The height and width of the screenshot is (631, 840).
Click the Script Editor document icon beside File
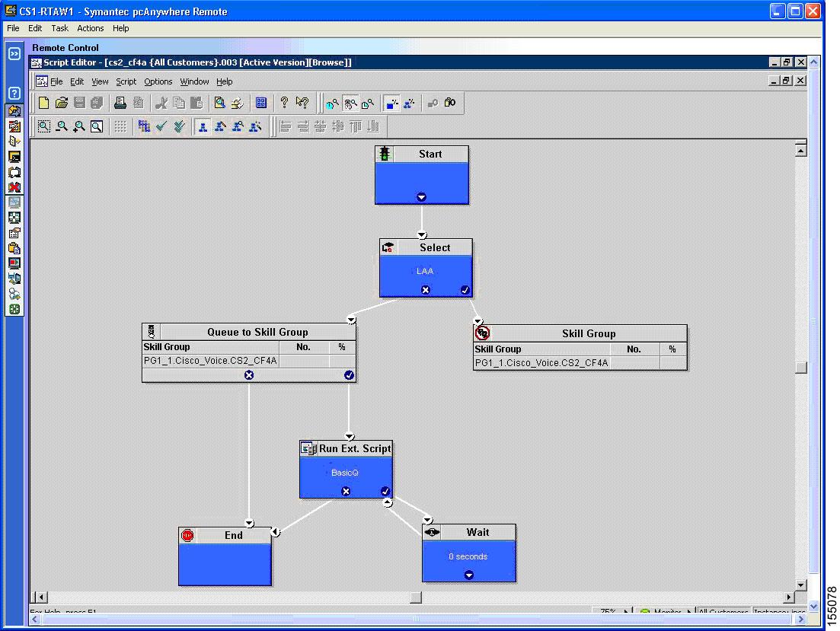[42, 81]
